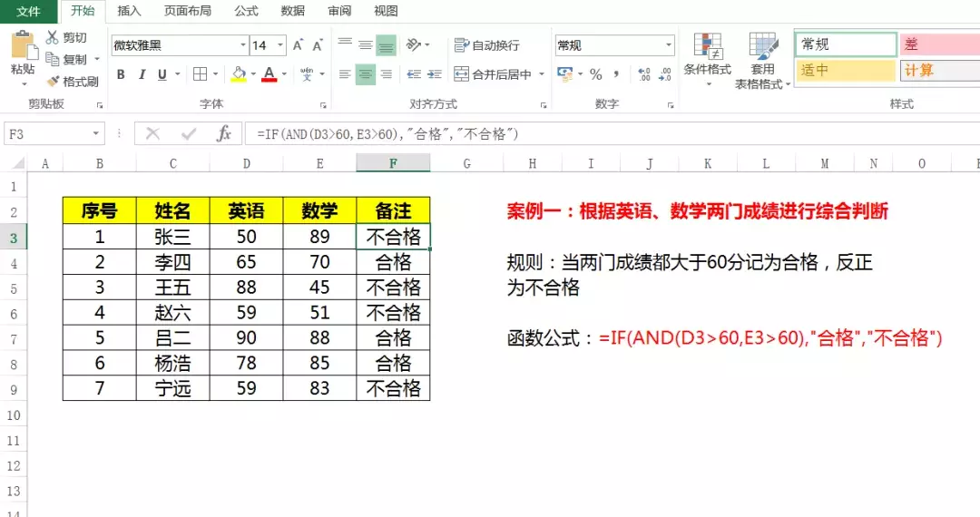
Task: Expand the underline style dropdown arrow
Action: click(x=178, y=74)
